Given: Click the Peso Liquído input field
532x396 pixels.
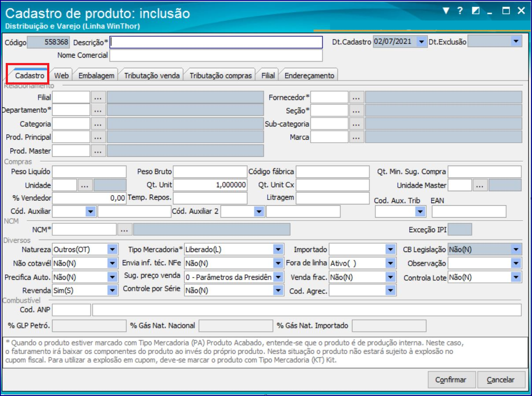Looking at the screenshot, I should 89,172.
